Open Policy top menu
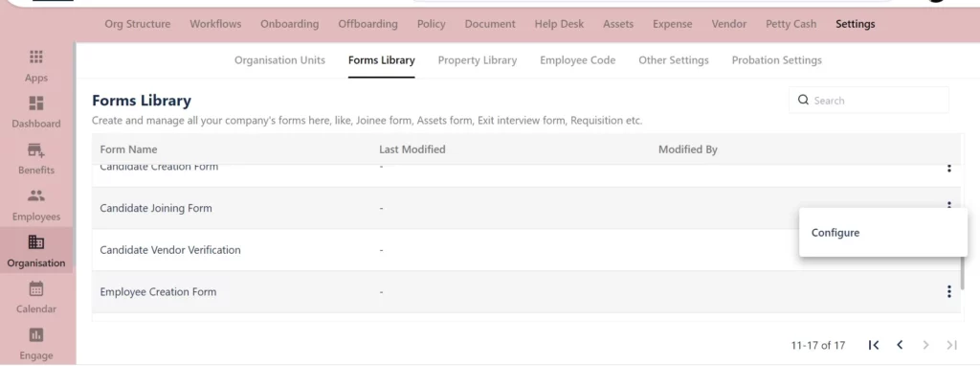Image resolution: width=980 pixels, height=366 pixels. pyautogui.click(x=432, y=24)
